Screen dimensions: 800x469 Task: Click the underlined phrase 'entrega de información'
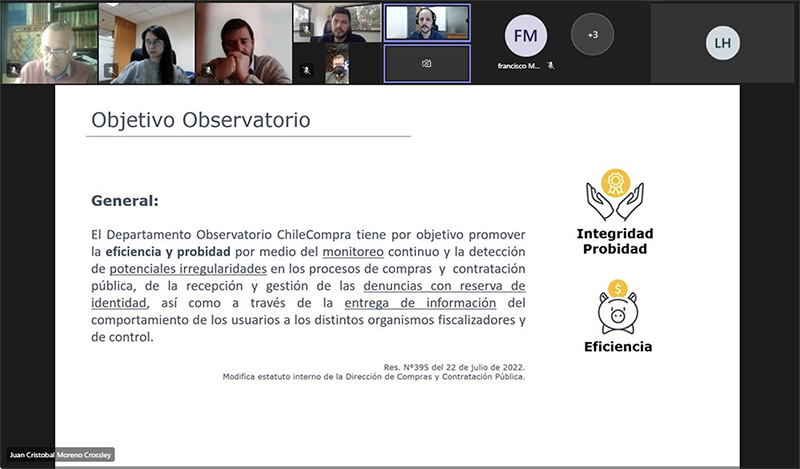click(x=420, y=303)
